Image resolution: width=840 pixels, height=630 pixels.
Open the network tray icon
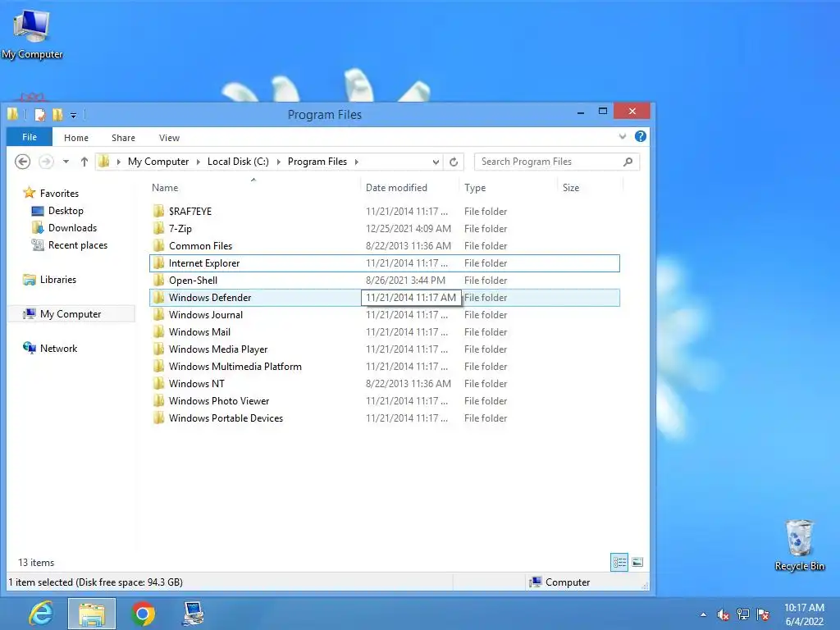(x=743, y=614)
